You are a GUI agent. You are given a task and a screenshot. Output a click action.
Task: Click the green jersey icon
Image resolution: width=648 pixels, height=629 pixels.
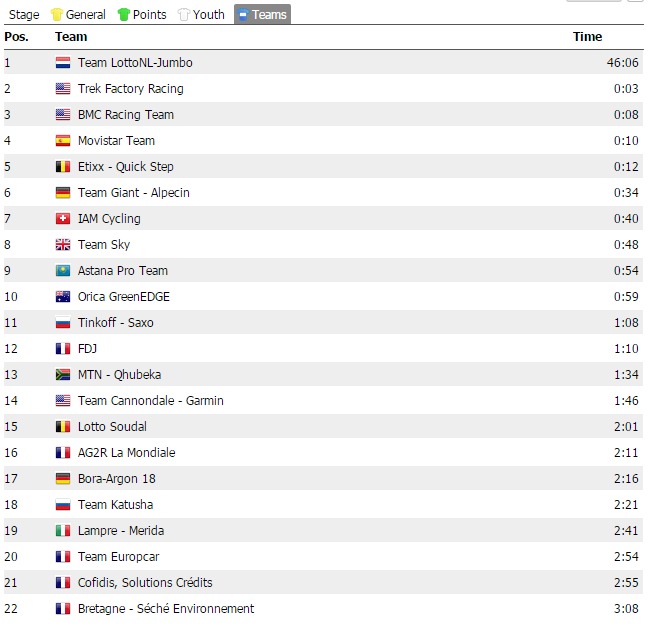(x=124, y=15)
